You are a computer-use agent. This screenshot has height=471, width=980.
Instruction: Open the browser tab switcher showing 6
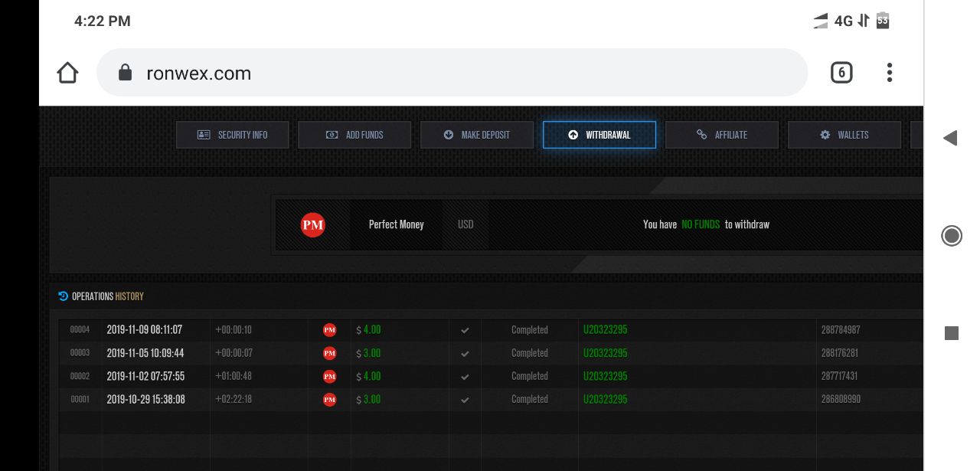point(841,73)
